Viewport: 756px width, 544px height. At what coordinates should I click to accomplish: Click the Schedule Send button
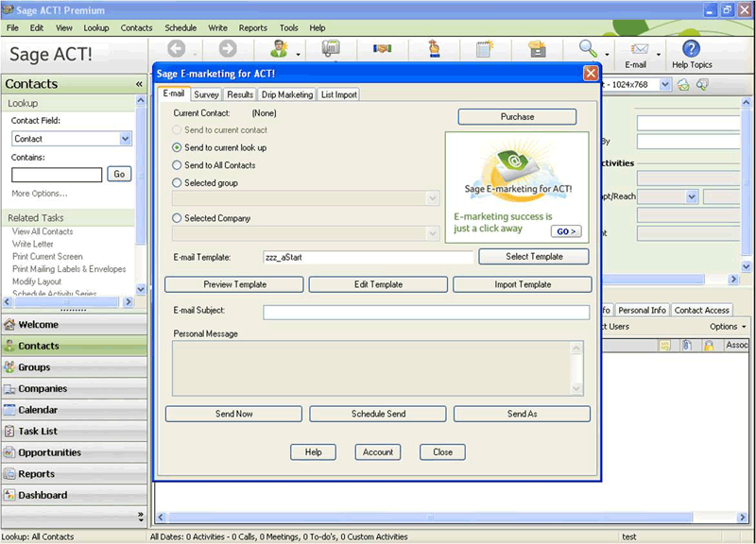tap(378, 414)
